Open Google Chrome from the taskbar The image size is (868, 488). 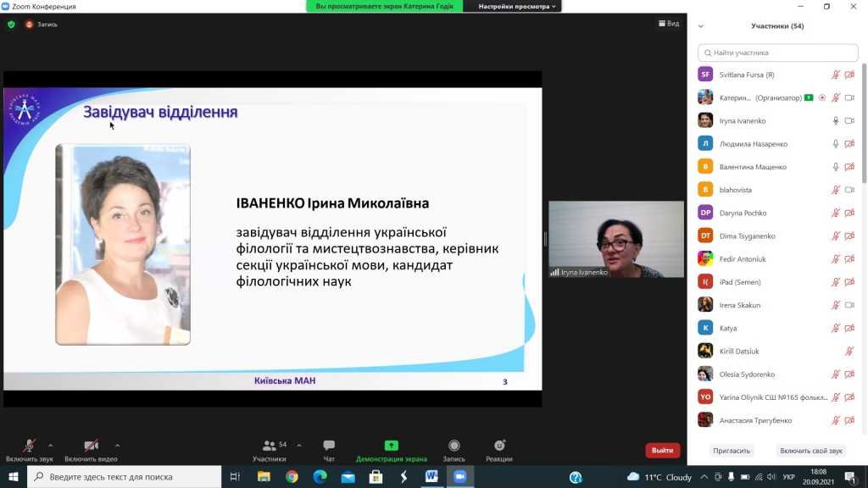point(292,477)
